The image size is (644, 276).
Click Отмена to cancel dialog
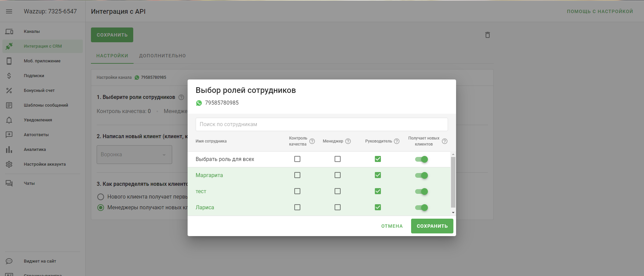(392, 226)
